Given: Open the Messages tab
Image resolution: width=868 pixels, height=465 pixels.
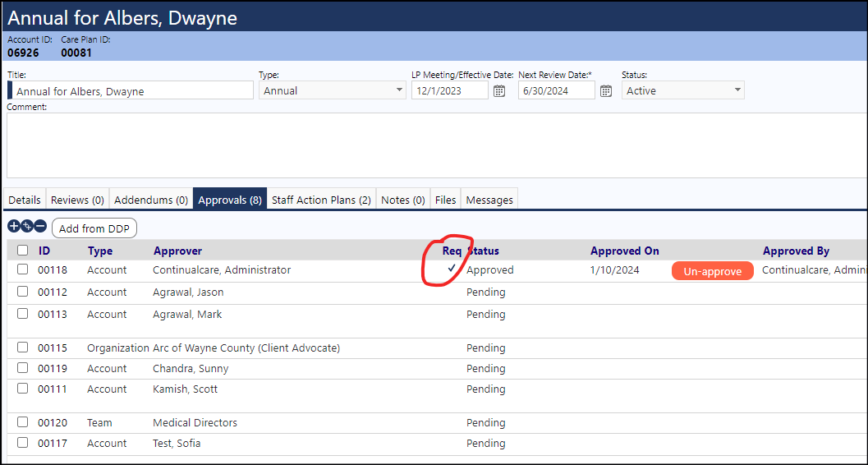Looking at the screenshot, I should coord(489,200).
